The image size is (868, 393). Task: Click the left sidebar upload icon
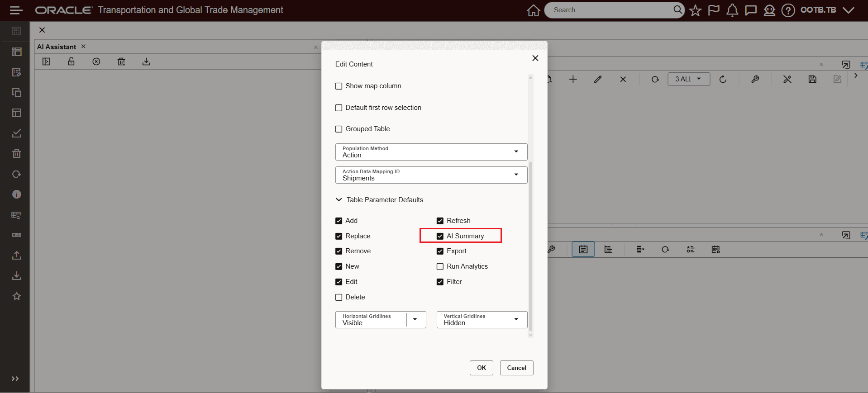pyautogui.click(x=17, y=256)
